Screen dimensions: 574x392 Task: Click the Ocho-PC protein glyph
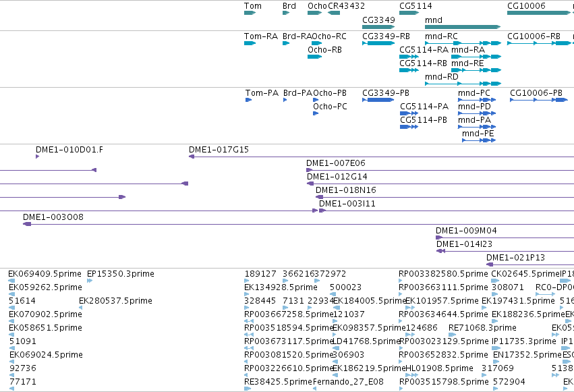pyautogui.click(x=316, y=113)
